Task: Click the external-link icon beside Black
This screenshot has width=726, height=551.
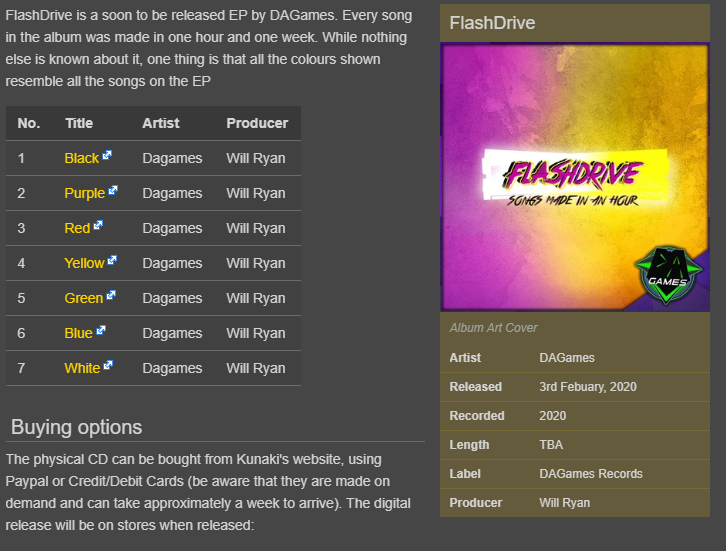Action: [x=107, y=155]
